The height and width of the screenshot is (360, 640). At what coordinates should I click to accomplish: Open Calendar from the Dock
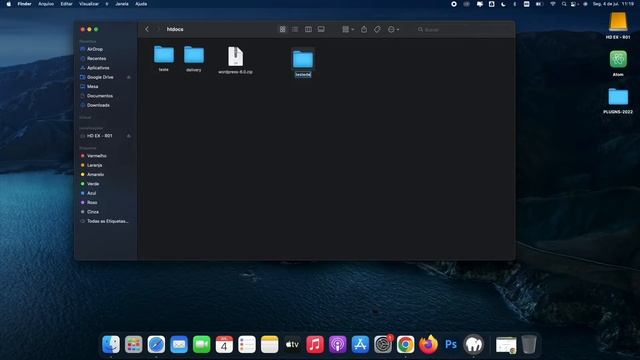pos(224,344)
